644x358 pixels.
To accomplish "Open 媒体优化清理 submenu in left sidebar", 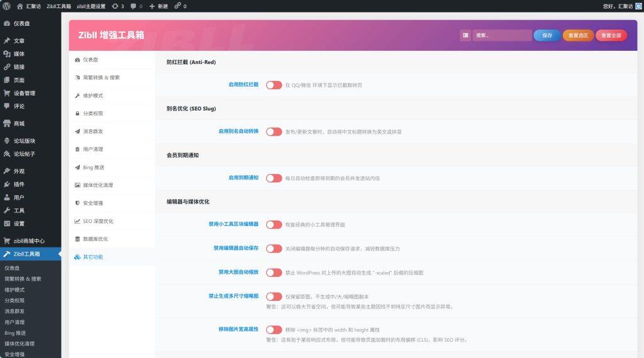I will coord(19,344).
